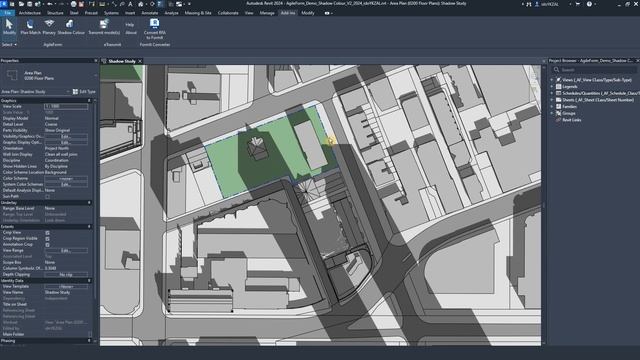The image size is (640, 360).
Task: Click the Open file quick access icon
Action: point(21,4)
